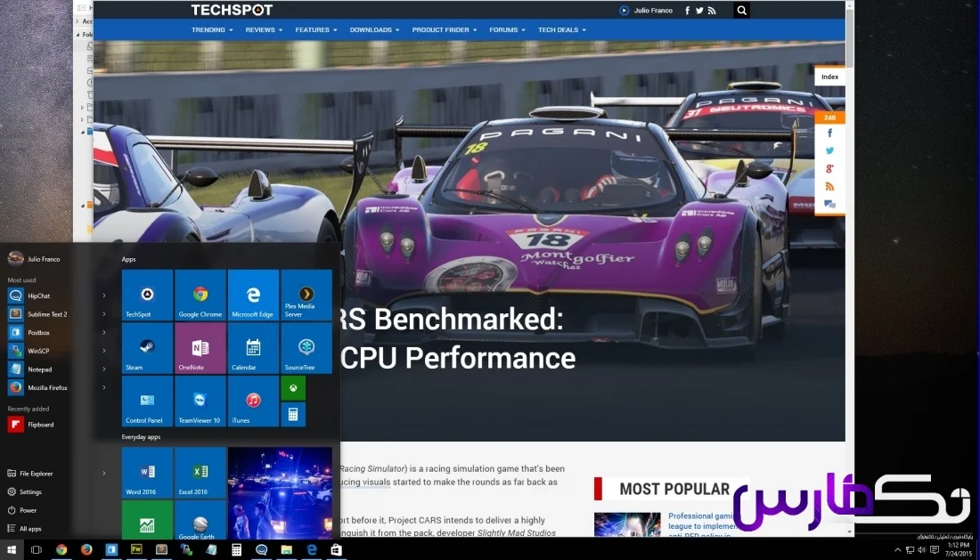980x560 pixels.
Task: Click the TechSpot logo in the header
Action: click(x=232, y=10)
